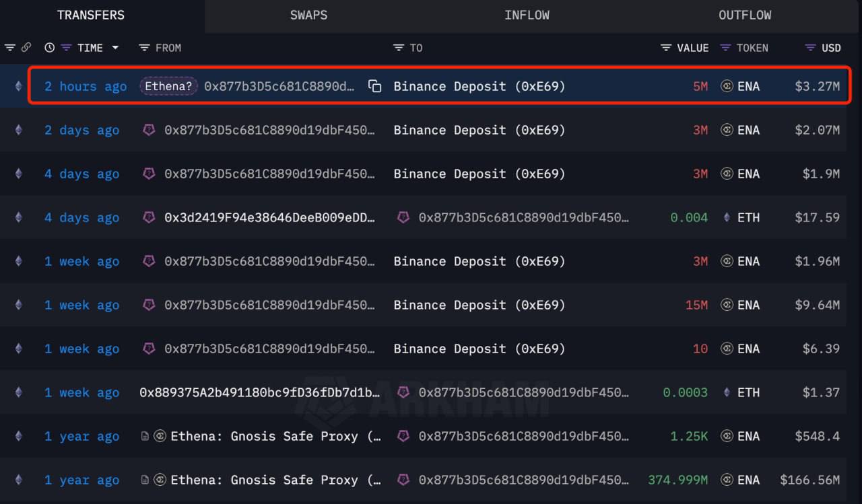Click the Ethena logo in the $166.56M row
Viewport: 862px width, 504px height.
160,480
